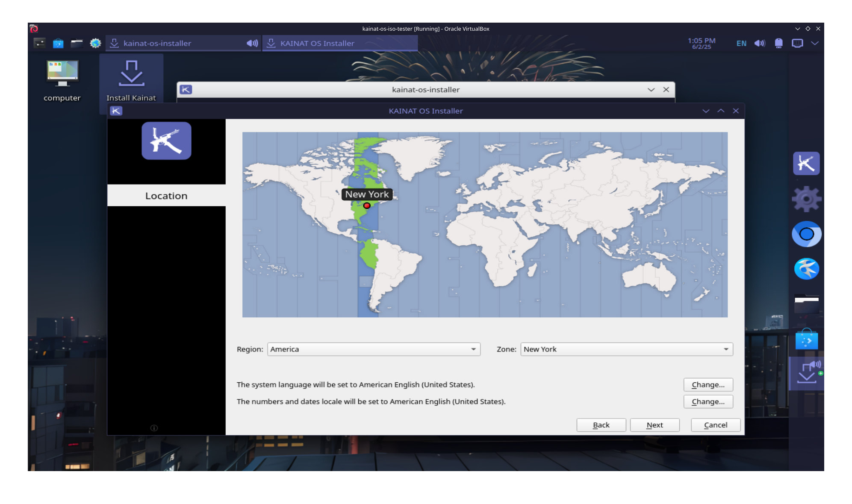Go Back in the installer

601,425
